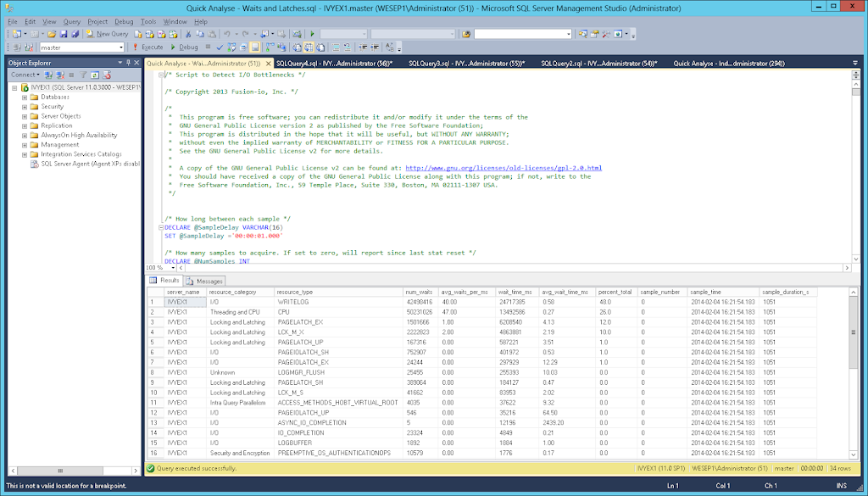Expand the Server Objects node
Image resolution: width=868 pixels, height=496 pixels.
click(x=25, y=117)
